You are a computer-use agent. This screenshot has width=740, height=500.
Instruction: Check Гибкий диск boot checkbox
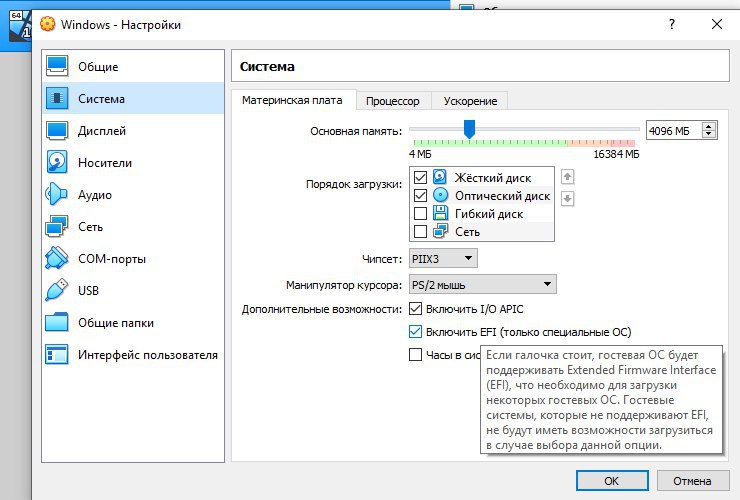tap(420, 213)
